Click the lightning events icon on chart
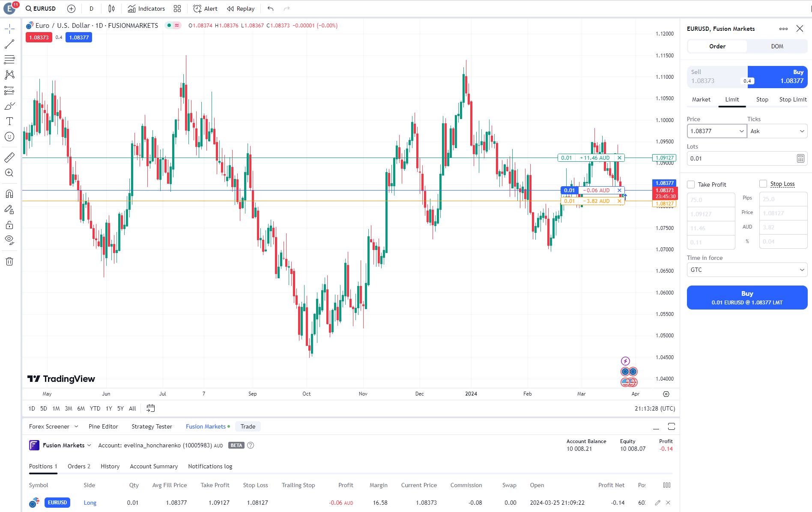812x512 pixels. click(625, 361)
